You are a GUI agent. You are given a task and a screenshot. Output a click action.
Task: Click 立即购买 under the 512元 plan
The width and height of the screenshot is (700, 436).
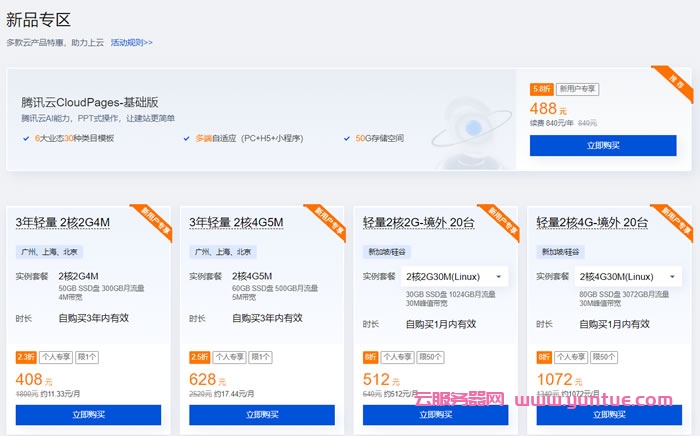pos(435,415)
